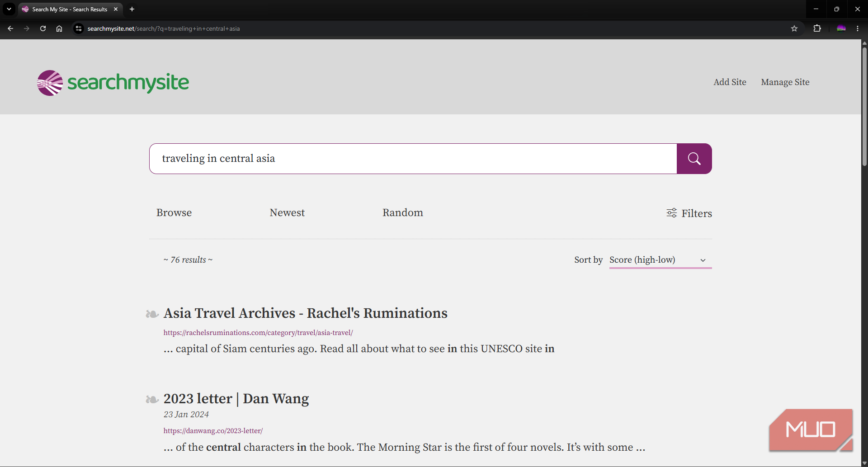Open the 2023 letter | Dan Wang result

click(236, 398)
